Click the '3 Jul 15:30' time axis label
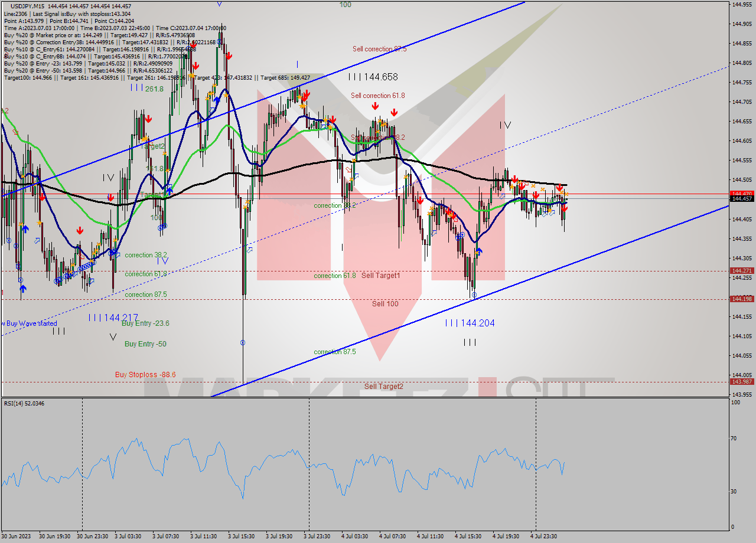Screen dimensions: 756x543 [x=242, y=537]
